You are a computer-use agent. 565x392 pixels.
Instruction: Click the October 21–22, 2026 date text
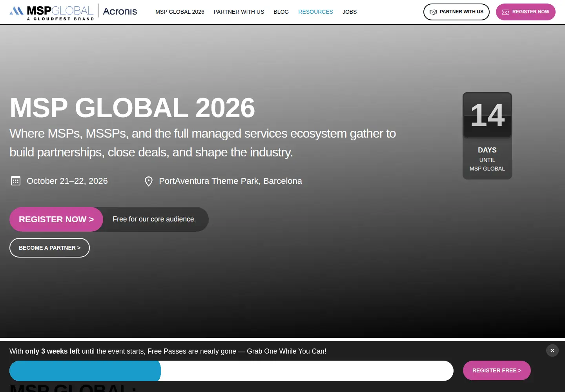(67, 181)
